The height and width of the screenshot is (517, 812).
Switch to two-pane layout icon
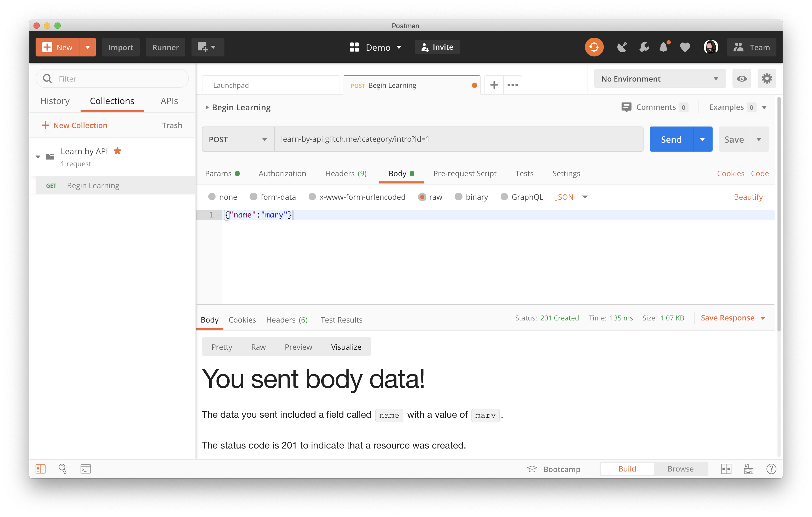(726, 469)
